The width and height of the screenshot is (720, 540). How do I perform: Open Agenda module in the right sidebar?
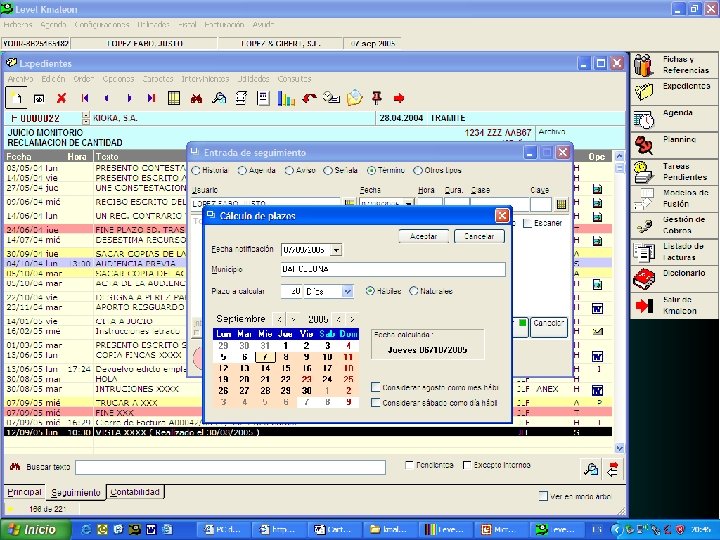(x=674, y=118)
